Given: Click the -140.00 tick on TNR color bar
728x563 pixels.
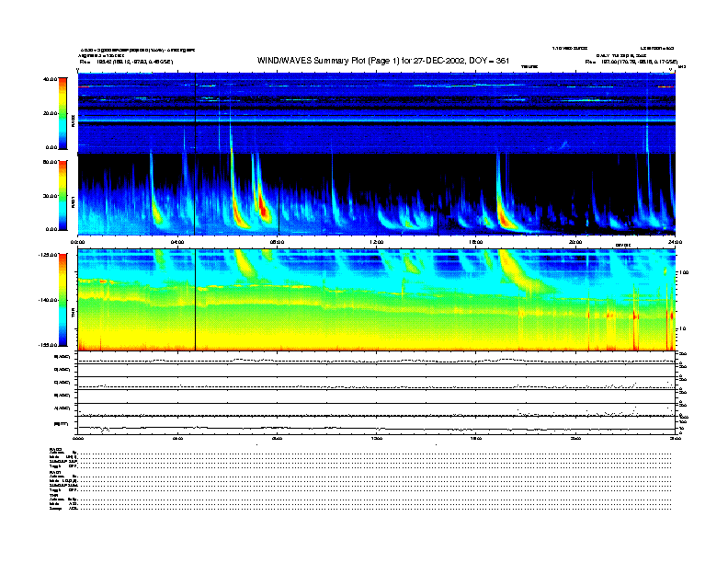Looking at the screenshot, I should (49, 300).
